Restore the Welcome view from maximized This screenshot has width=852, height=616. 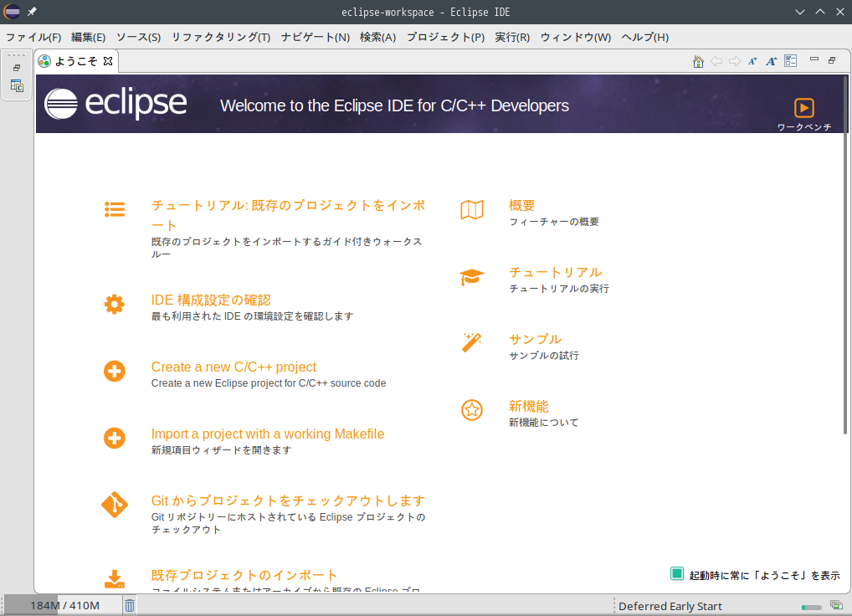(832, 60)
